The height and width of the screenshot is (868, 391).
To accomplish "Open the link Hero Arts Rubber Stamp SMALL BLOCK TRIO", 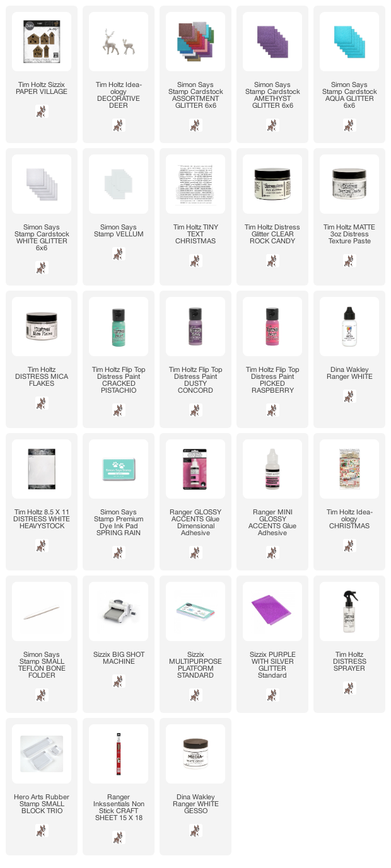I will pos(42,804).
